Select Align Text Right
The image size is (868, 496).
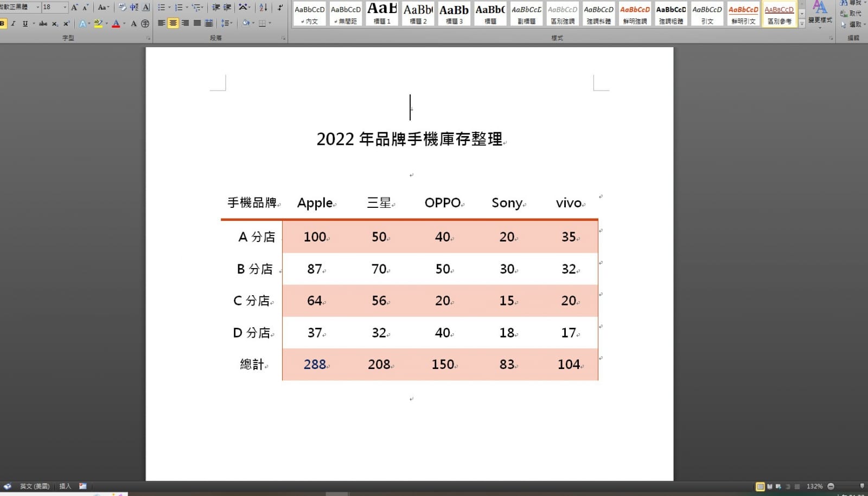[185, 23]
